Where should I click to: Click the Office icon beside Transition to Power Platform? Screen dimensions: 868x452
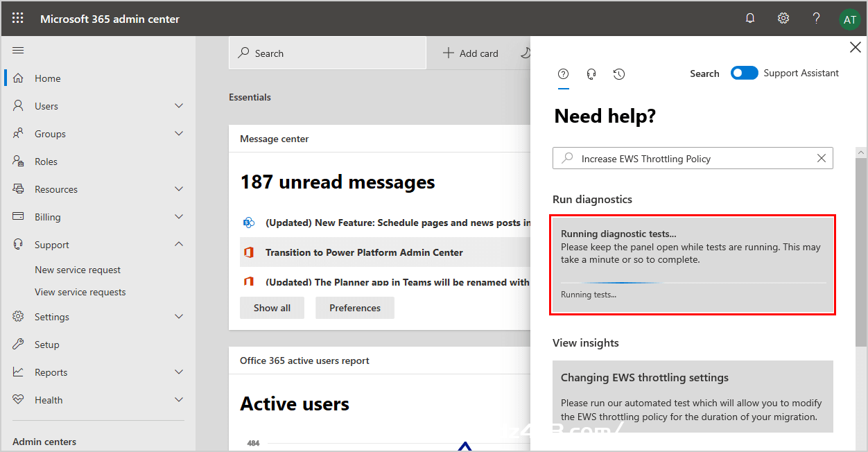tap(248, 252)
